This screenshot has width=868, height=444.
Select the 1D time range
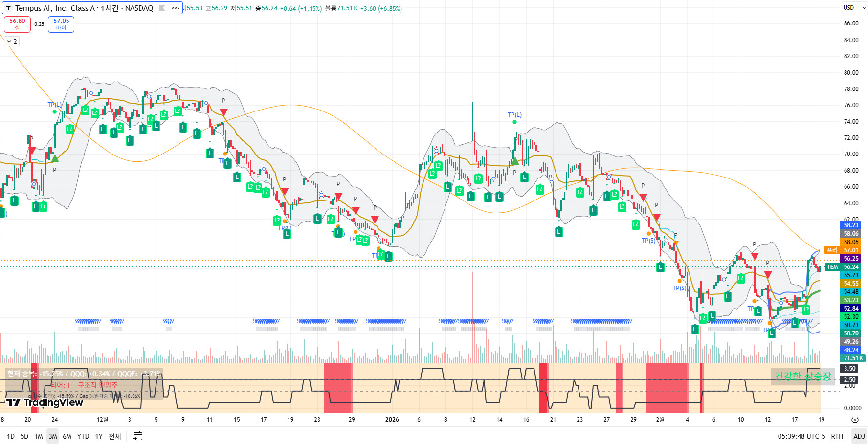point(11,436)
